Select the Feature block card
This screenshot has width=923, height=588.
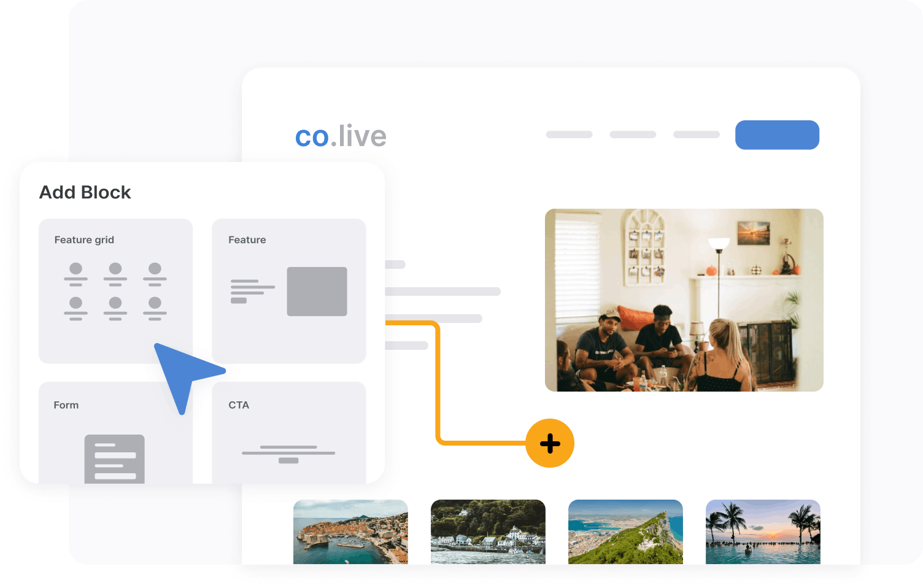(x=288, y=291)
